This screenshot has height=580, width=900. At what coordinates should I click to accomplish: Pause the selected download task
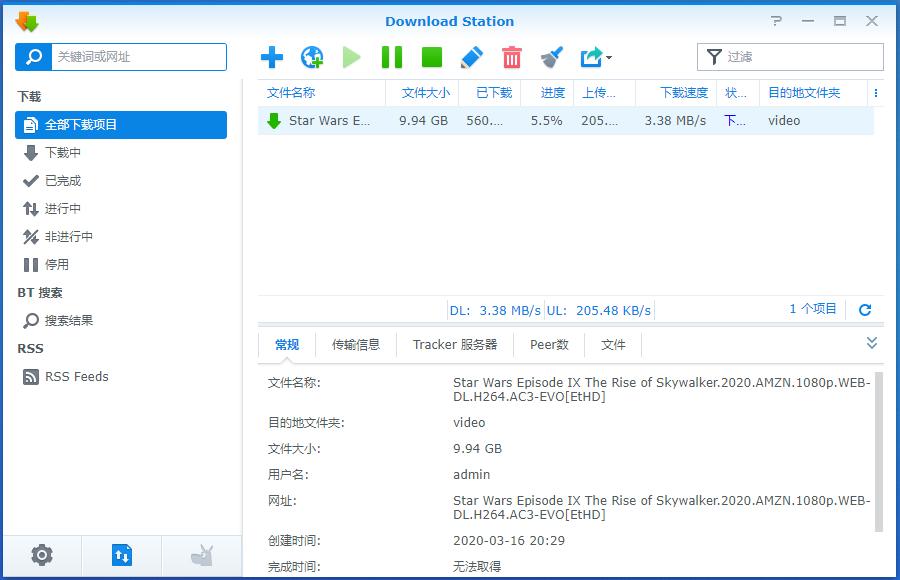(x=391, y=57)
